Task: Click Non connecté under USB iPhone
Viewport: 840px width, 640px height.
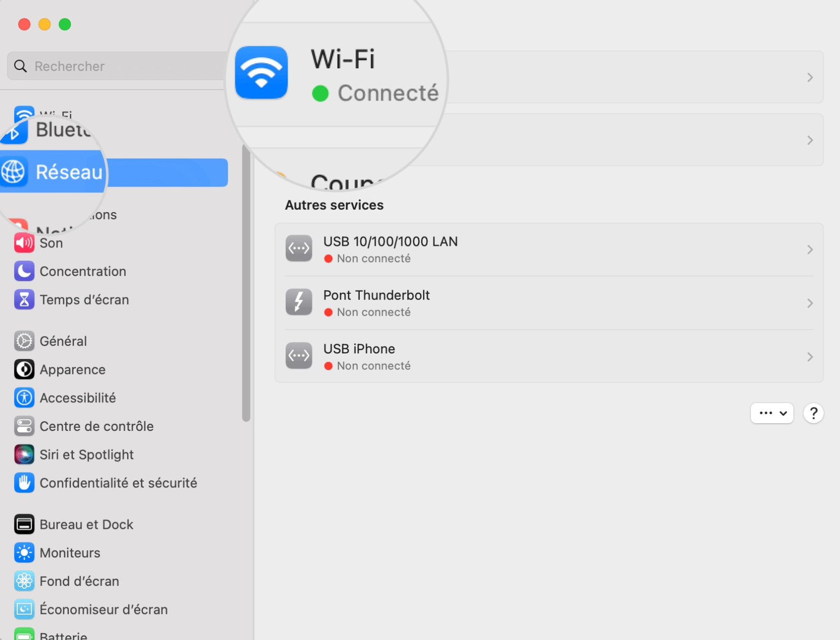Action: 374,366
